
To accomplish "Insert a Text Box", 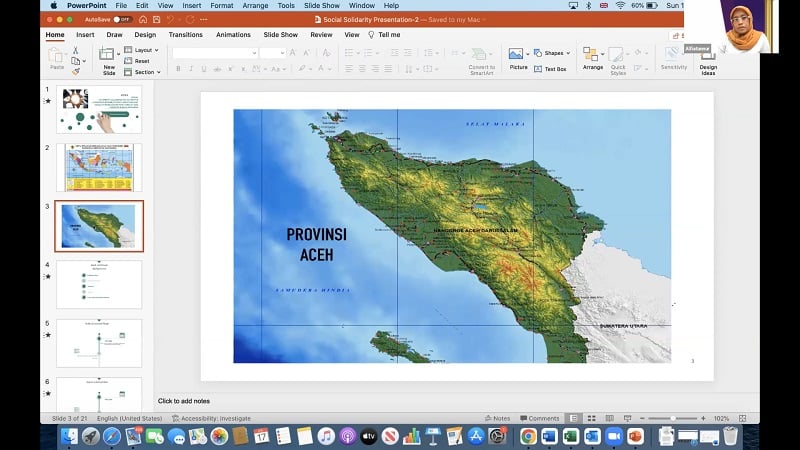I will 551,69.
